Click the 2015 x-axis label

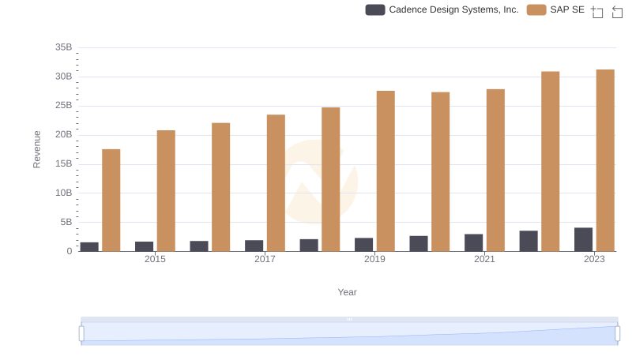tap(155, 259)
